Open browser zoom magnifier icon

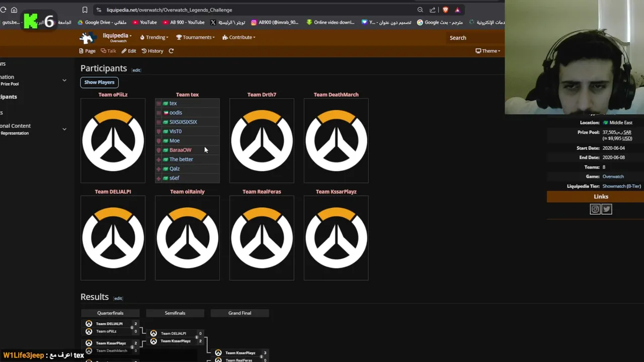pos(420,10)
